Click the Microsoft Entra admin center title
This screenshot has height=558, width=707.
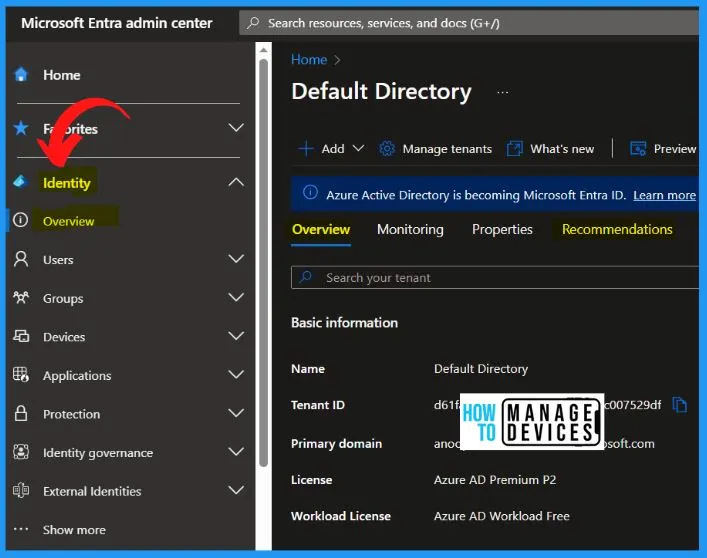[x=116, y=23]
